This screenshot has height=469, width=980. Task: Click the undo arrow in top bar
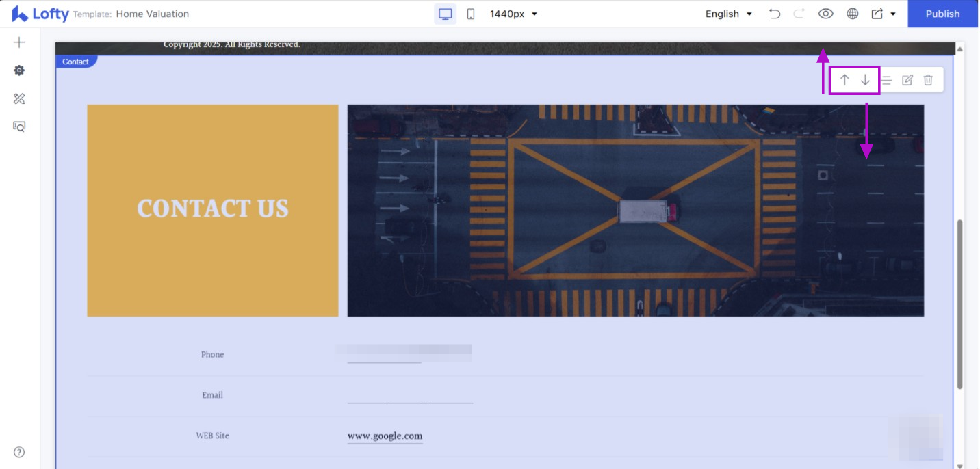tap(775, 14)
